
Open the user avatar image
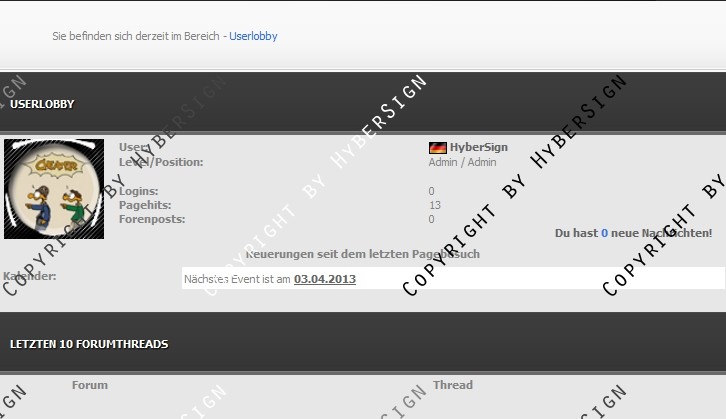click(x=54, y=189)
